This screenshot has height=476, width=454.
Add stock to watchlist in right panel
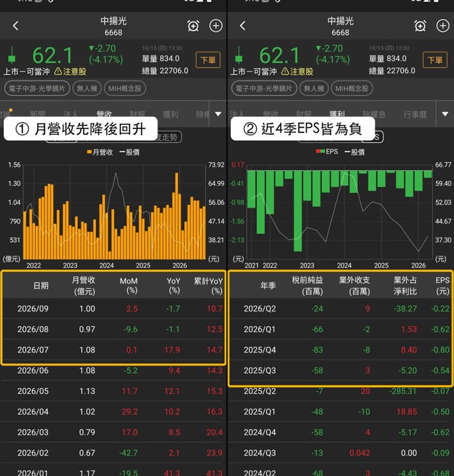point(443,26)
